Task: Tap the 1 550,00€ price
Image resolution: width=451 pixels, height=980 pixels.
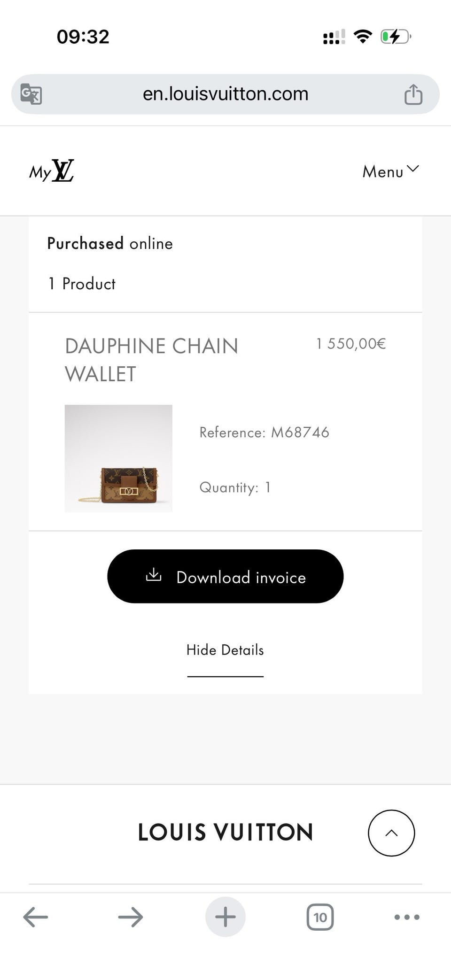Action: point(351,344)
